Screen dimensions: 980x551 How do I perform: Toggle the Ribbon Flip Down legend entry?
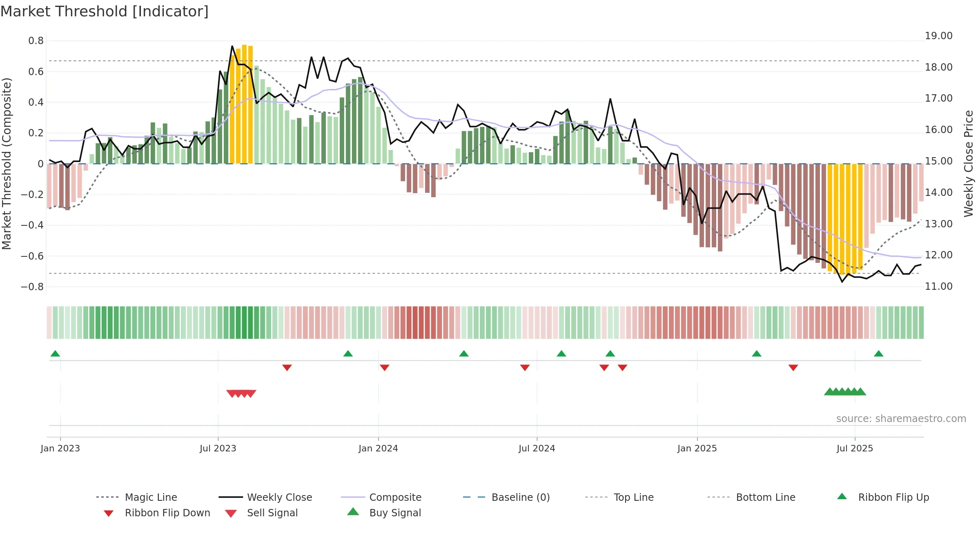[x=157, y=513]
